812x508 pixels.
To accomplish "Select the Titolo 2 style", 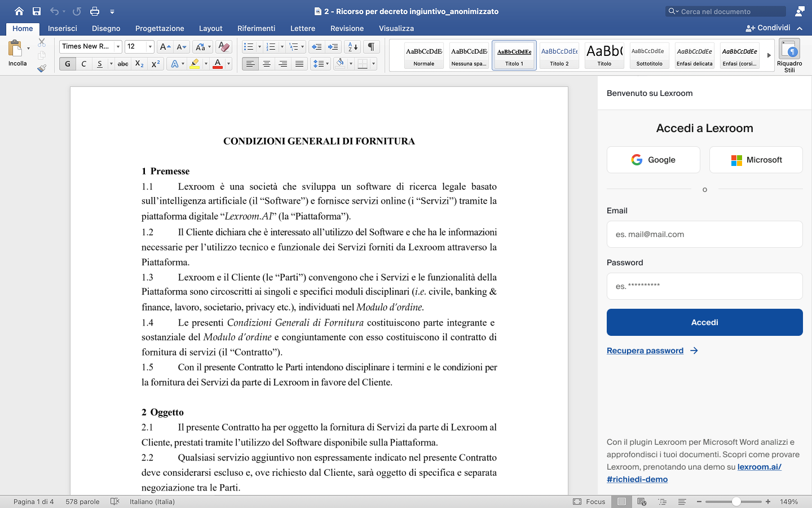I will [x=559, y=55].
